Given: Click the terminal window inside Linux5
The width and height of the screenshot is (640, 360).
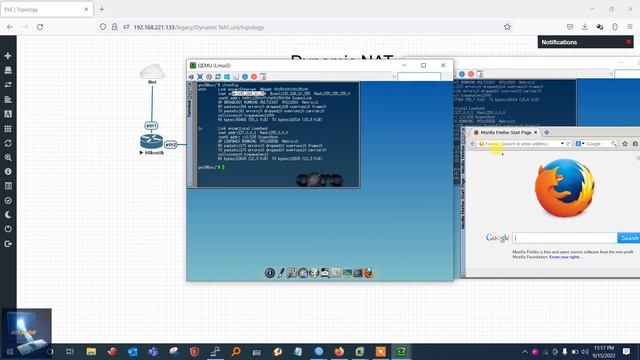Looking at the screenshot, I should coord(273,135).
